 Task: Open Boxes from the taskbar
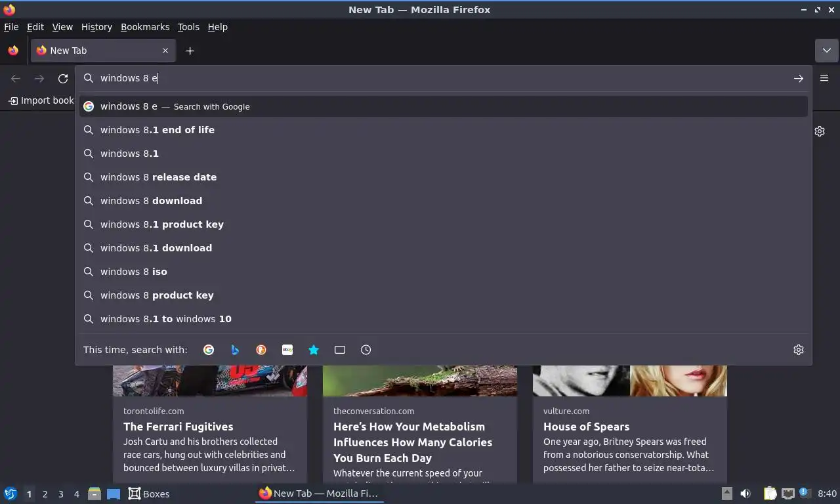pyautogui.click(x=149, y=493)
